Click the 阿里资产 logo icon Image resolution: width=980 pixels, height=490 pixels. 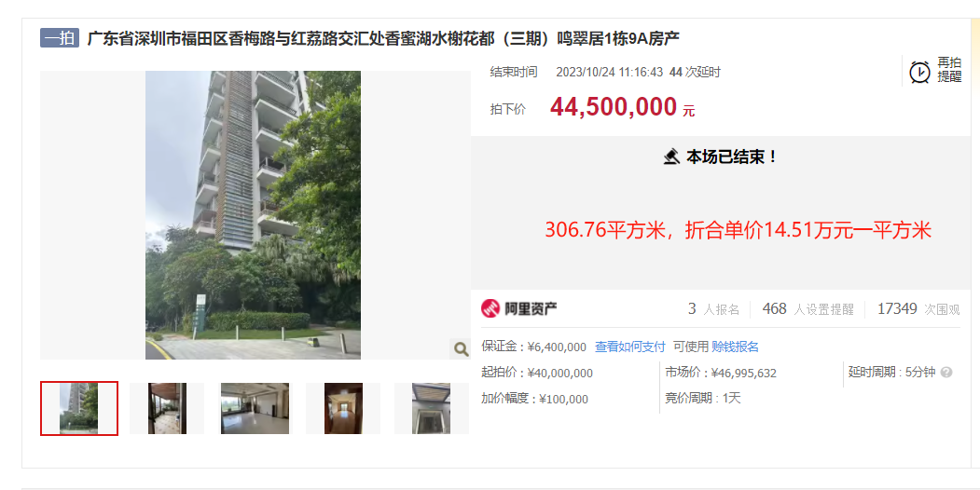[x=490, y=308]
